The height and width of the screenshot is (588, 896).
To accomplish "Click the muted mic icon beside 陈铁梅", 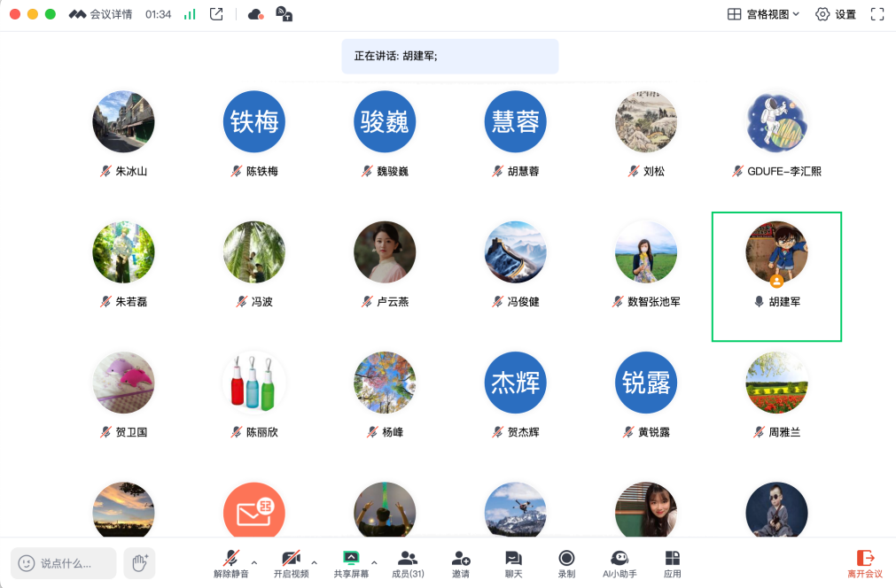I will 237,171.
